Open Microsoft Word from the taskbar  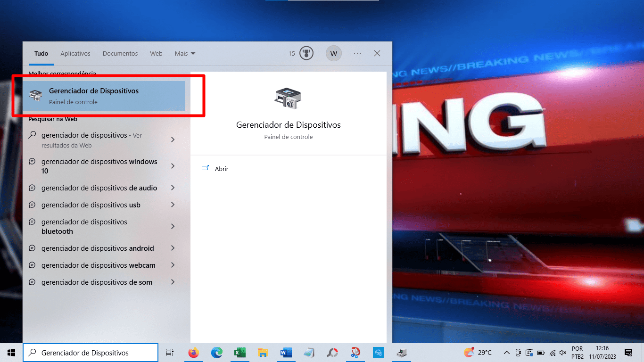click(286, 352)
